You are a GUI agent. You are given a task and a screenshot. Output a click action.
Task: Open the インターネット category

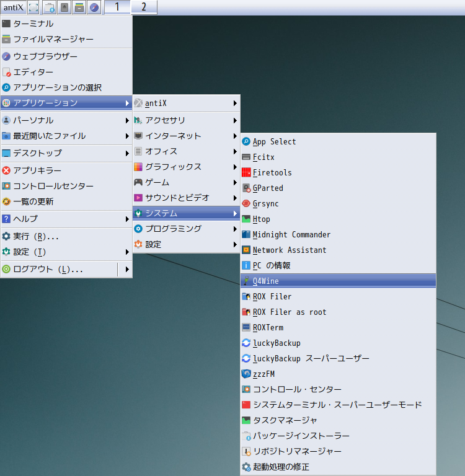pos(186,136)
